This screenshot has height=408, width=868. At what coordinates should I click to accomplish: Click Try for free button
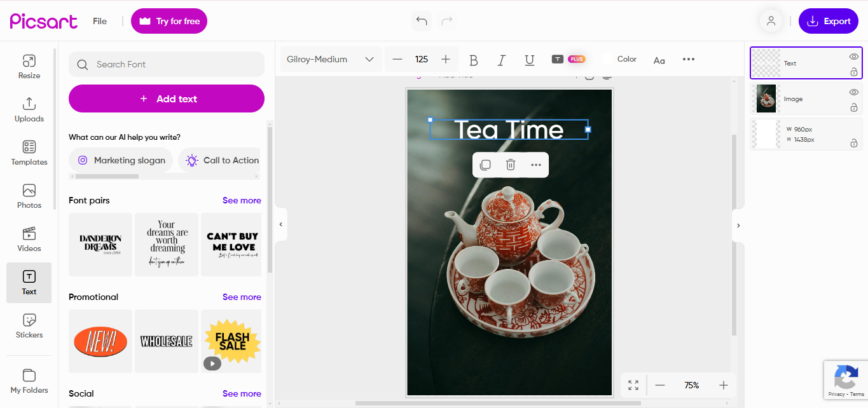(169, 21)
